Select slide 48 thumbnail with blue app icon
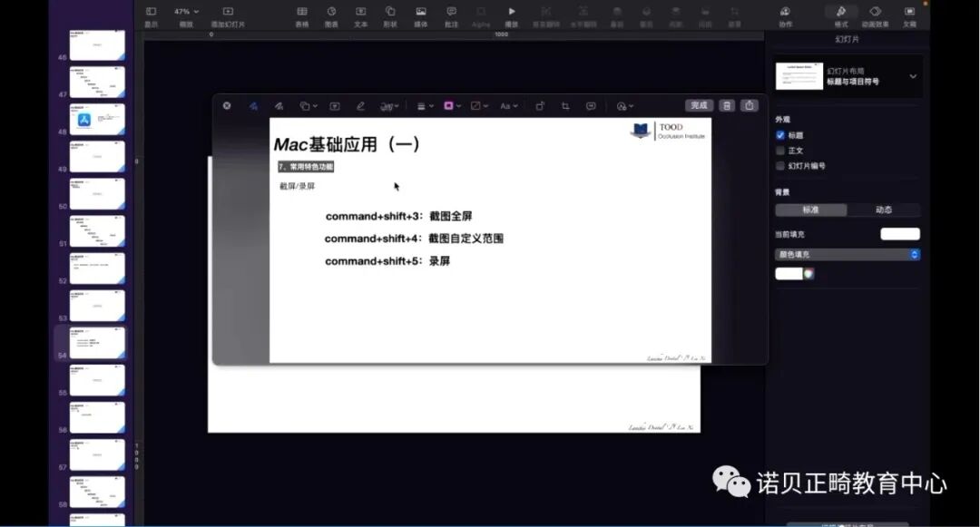Image resolution: width=980 pixels, height=527 pixels. click(x=97, y=120)
